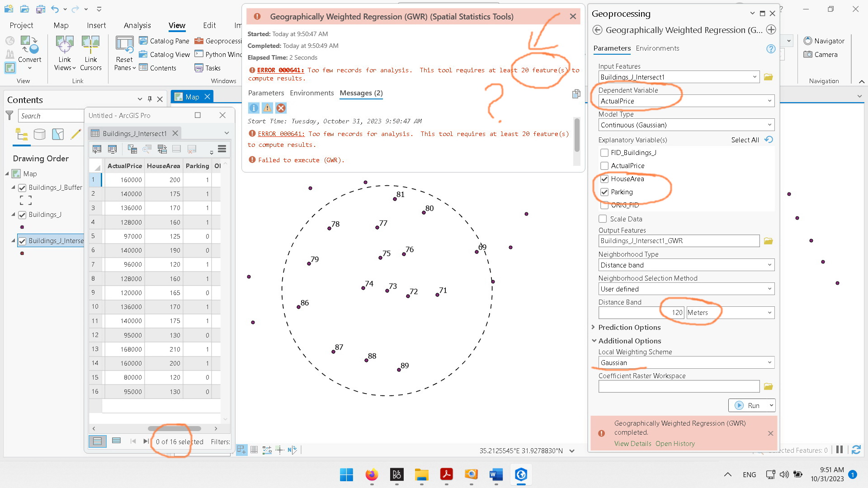Uncheck the Parking explanatory variable
This screenshot has width=868, height=488.
(604, 192)
